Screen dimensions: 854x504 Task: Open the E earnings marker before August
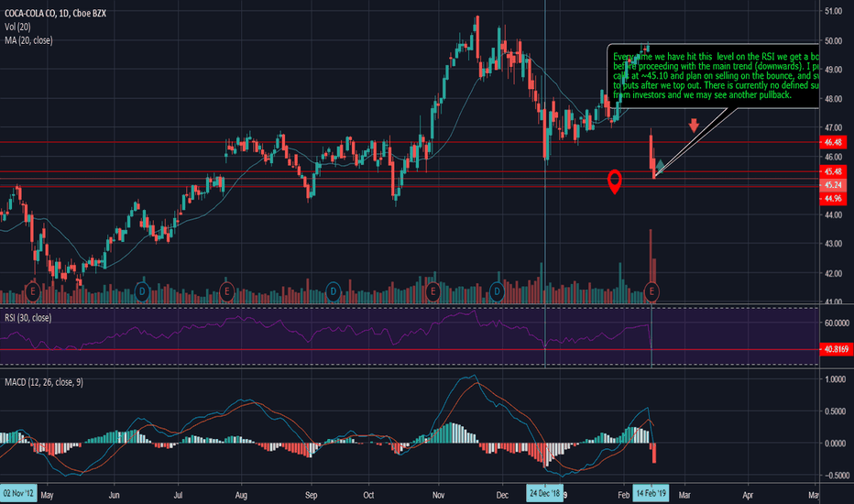[226, 291]
